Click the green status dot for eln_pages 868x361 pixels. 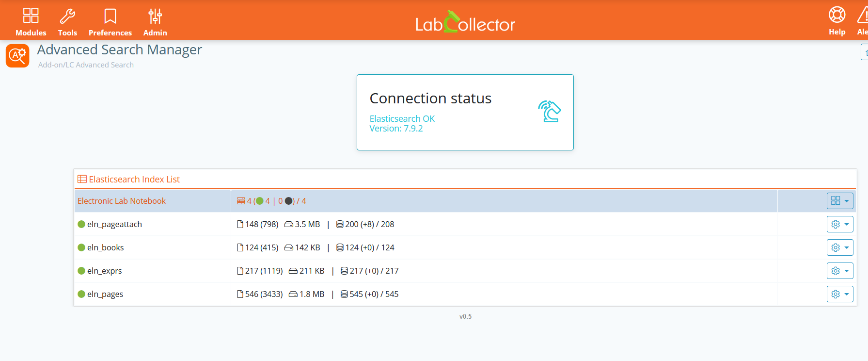coord(81,294)
